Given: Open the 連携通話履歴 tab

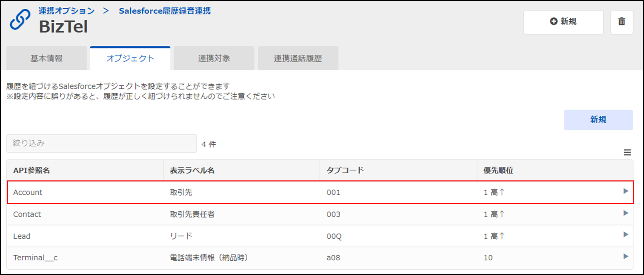Looking at the screenshot, I should click(298, 58).
